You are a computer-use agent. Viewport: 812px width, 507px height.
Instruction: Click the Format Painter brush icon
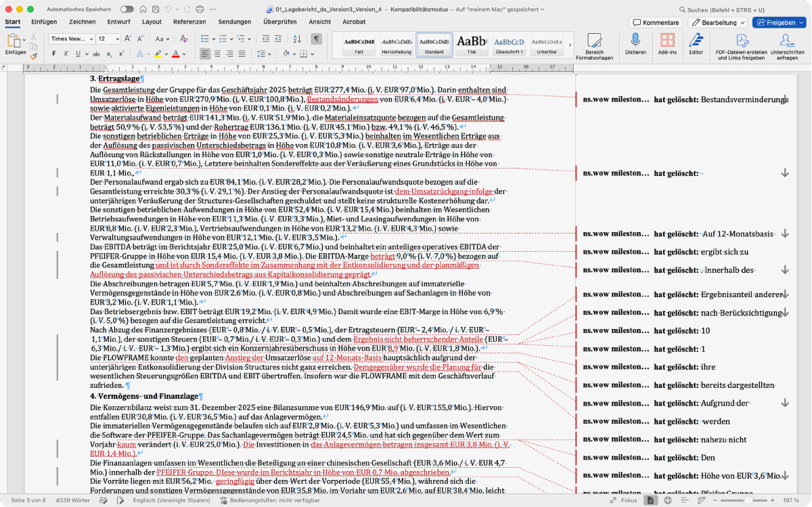point(33,56)
